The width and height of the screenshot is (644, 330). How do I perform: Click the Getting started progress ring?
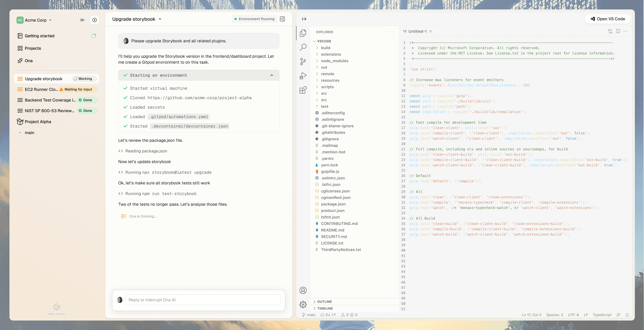coord(93,36)
